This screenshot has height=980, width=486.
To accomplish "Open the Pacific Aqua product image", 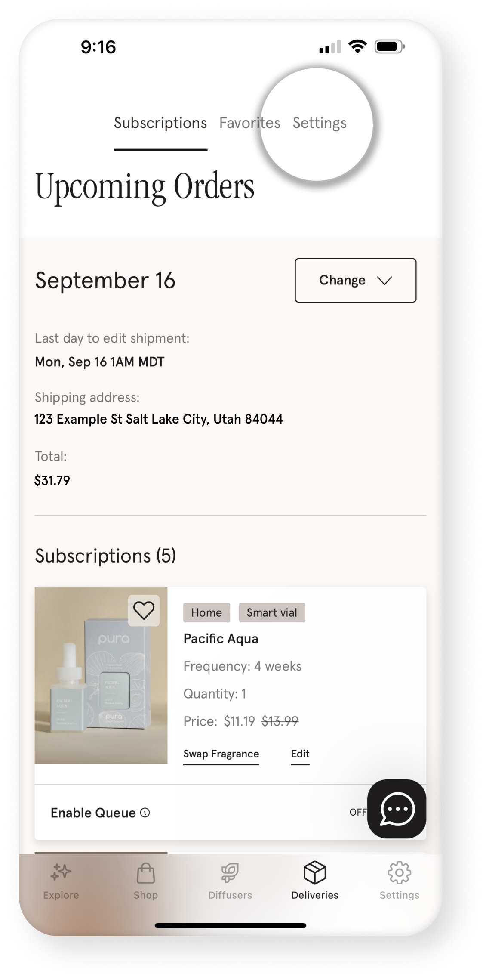I will tap(101, 676).
